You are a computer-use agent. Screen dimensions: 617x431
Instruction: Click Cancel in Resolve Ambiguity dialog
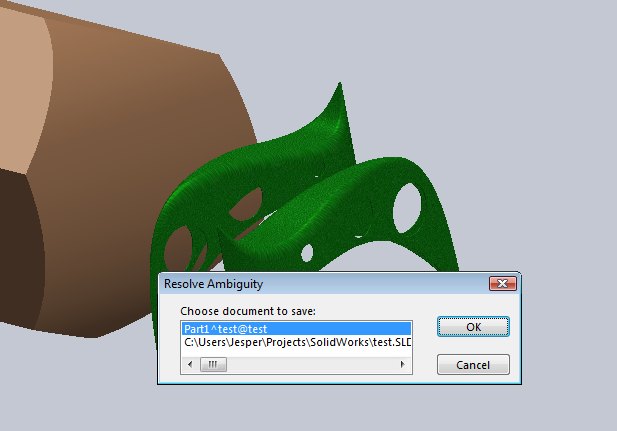tap(473, 365)
